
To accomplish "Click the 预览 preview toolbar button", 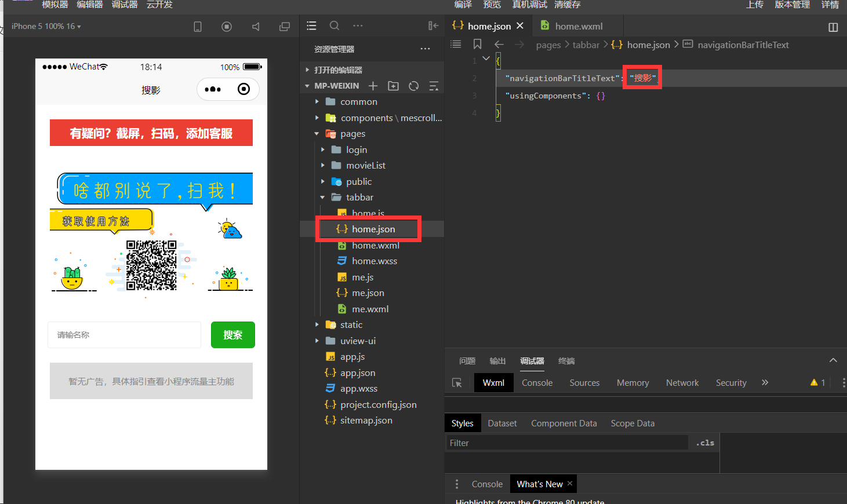I will [492, 5].
